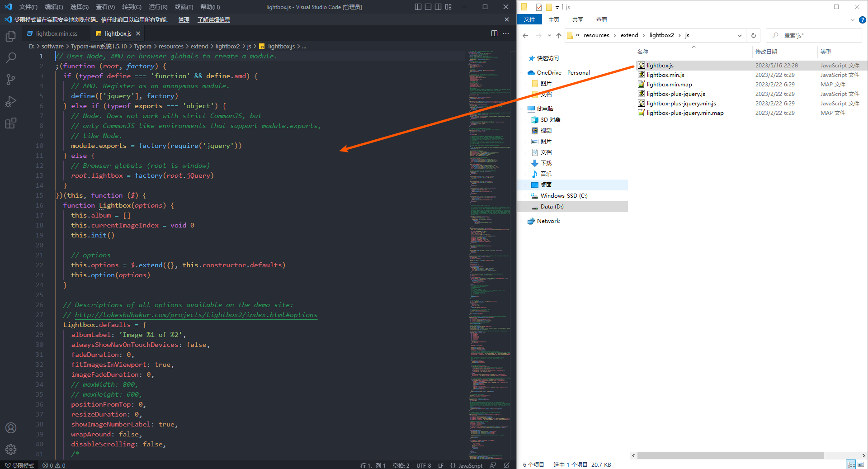The width and height of the screenshot is (868, 469).
Task: Open the 文件(F) menu in VS Code
Action: click(28, 7)
